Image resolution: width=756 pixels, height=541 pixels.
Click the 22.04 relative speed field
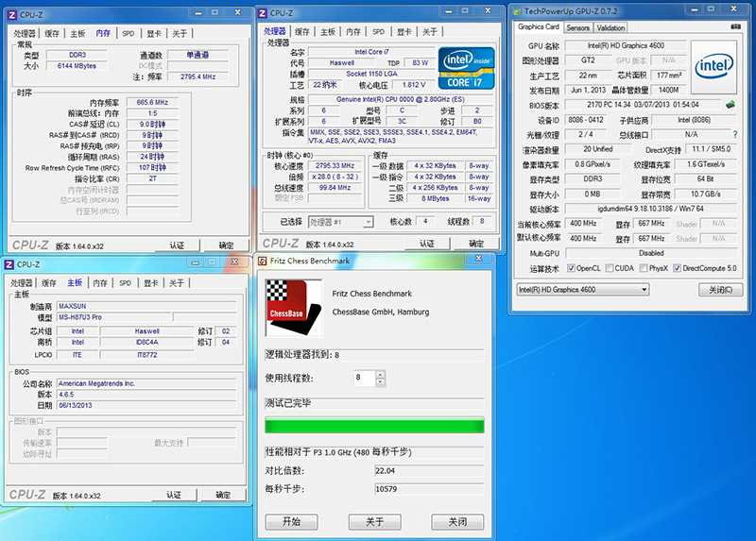coord(429,471)
